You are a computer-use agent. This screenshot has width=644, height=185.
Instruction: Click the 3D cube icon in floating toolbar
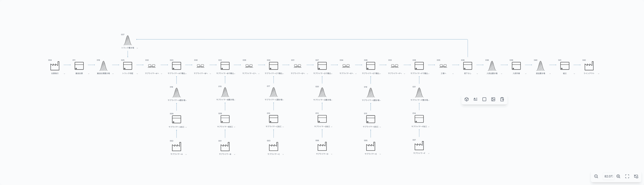point(466,99)
